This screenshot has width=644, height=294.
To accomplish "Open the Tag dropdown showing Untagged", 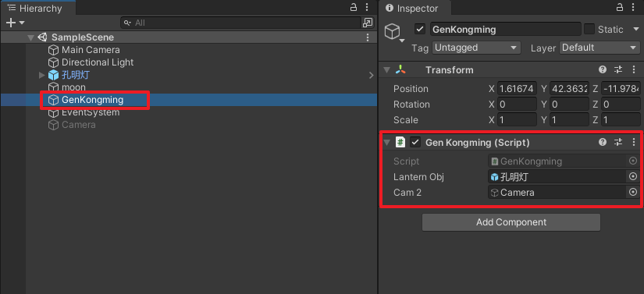I will click(x=476, y=48).
